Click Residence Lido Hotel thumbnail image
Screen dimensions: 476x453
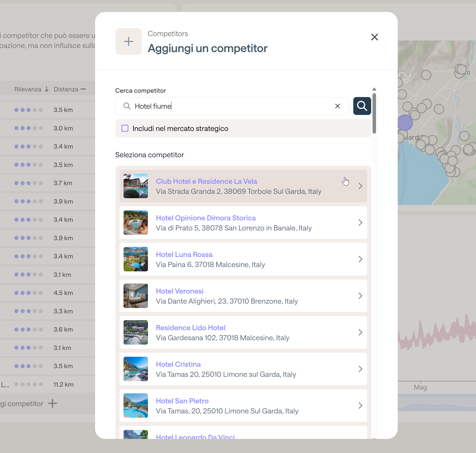click(x=136, y=332)
